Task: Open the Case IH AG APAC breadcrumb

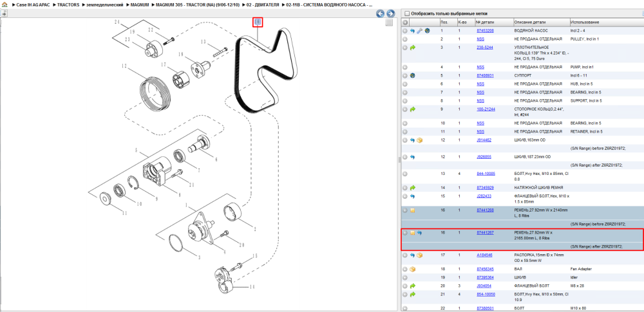Action: click(33, 5)
